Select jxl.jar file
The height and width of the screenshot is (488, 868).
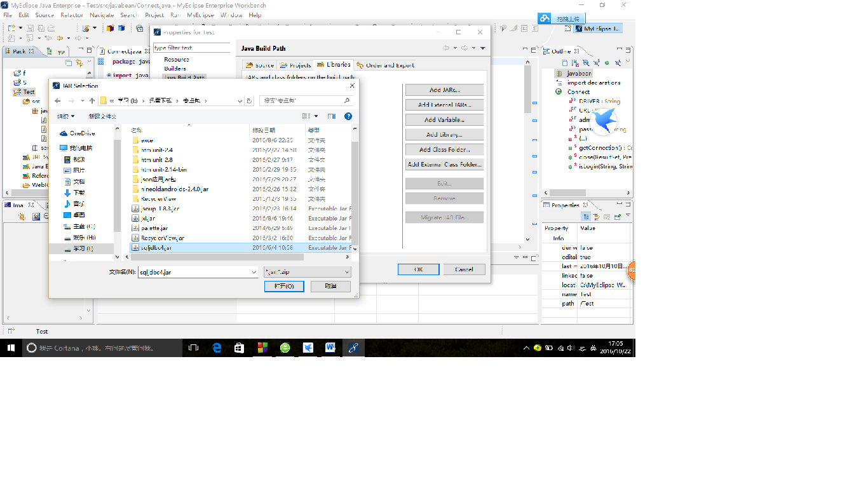pyautogui.click(x=240, y=218)
